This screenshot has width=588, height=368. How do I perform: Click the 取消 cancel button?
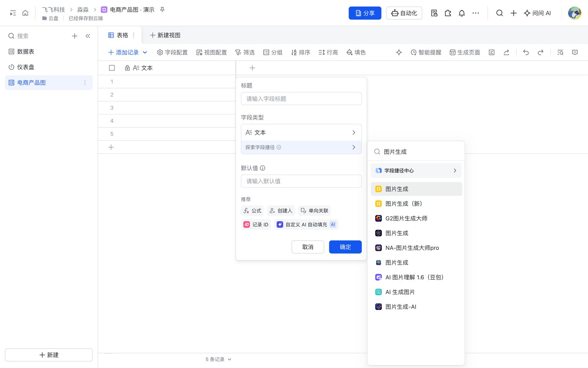tap(308, 247)
